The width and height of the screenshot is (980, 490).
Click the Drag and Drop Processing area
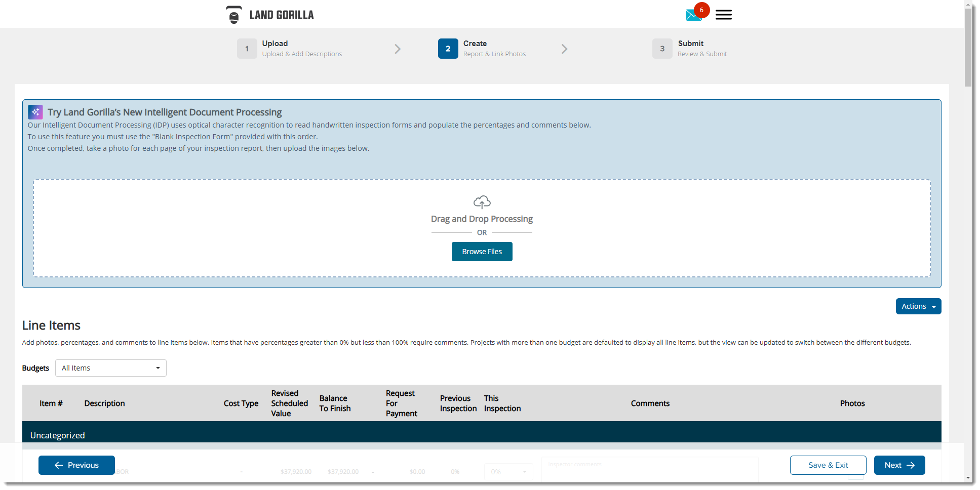point(482,228)
